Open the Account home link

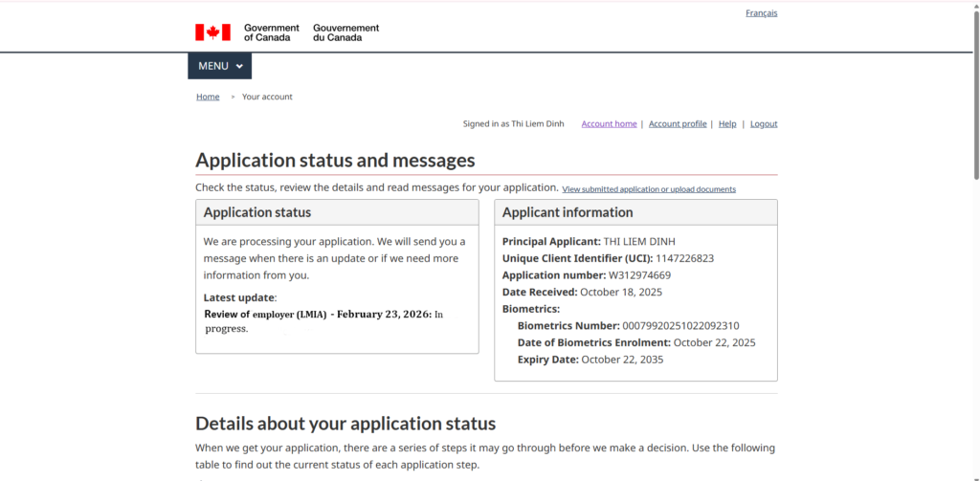609,124
